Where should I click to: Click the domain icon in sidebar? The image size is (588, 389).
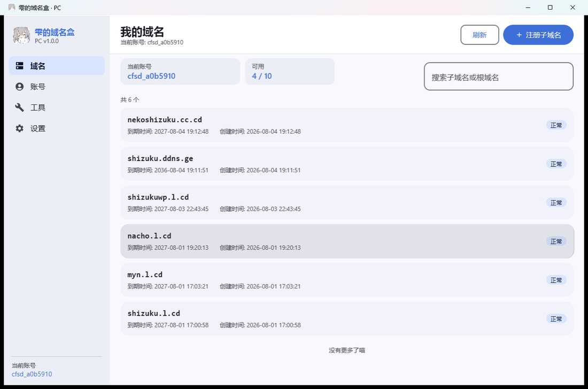point(19,66)
